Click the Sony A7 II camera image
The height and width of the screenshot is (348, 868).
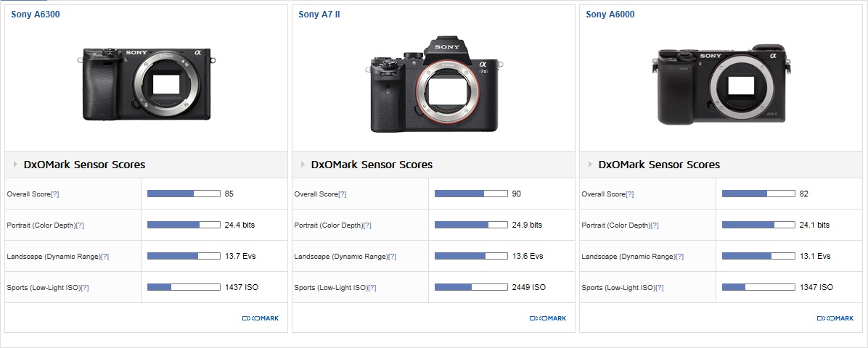434,84
